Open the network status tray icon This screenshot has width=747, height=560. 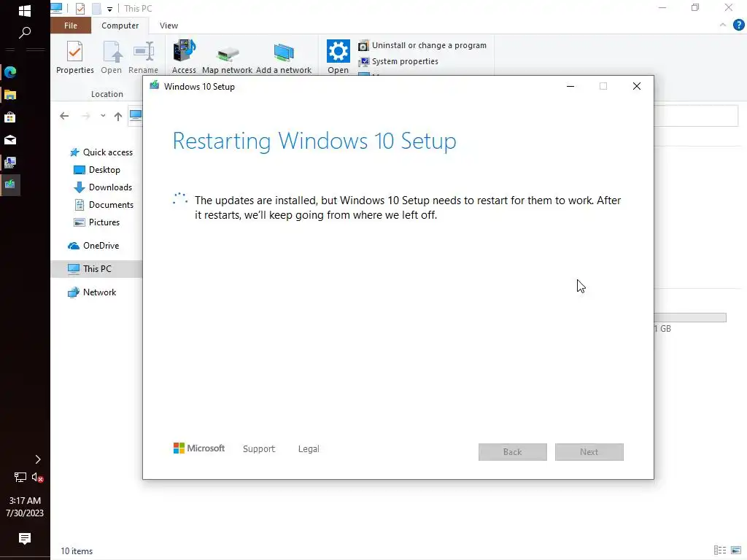pos(20,477)
